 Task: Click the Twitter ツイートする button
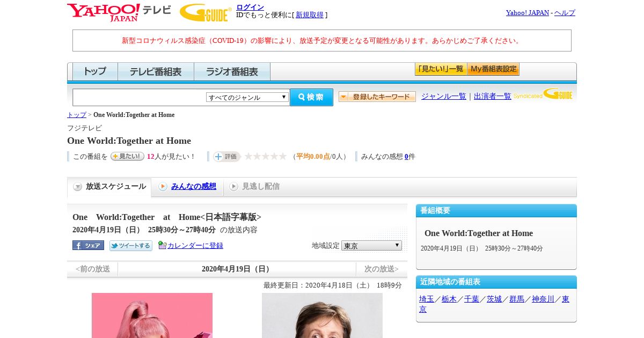tap(131, 246)
